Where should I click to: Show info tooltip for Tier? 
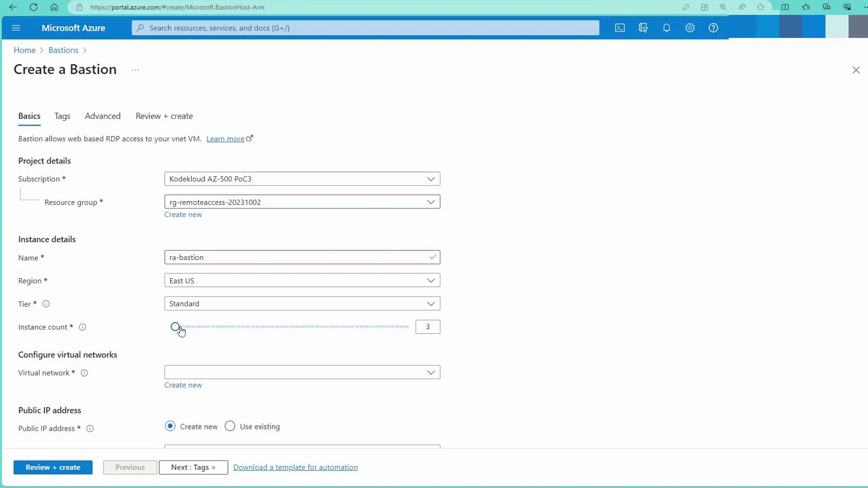pos(46,304)
